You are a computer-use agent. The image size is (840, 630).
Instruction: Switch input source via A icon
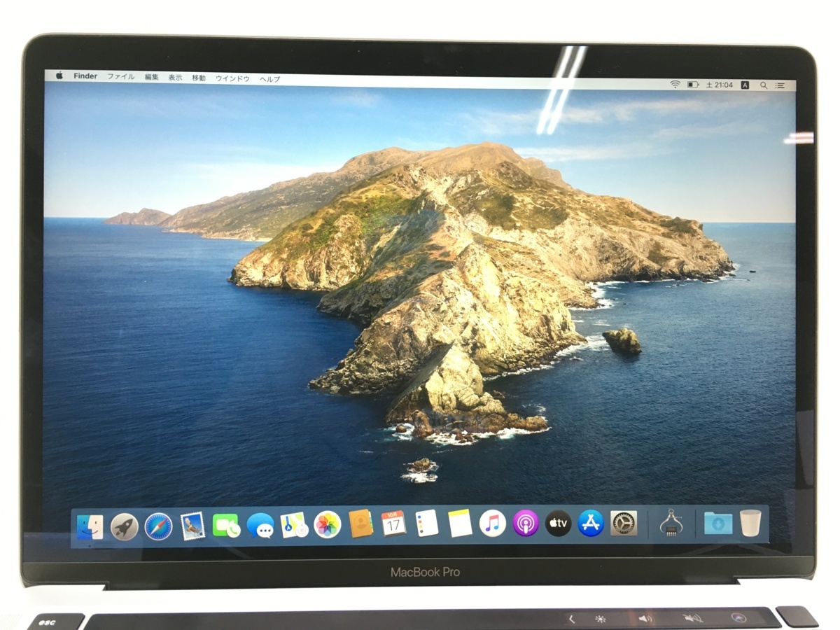745,85
